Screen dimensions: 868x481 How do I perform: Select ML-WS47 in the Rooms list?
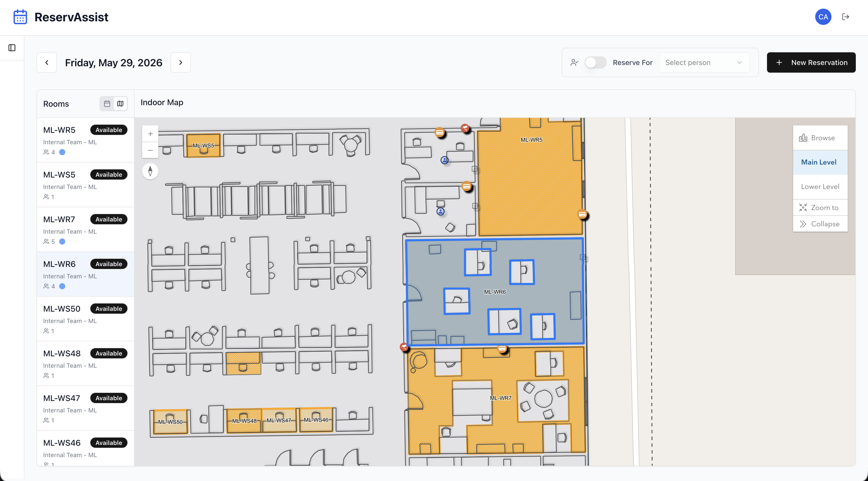pyautogui.click(x=85, y=408)
